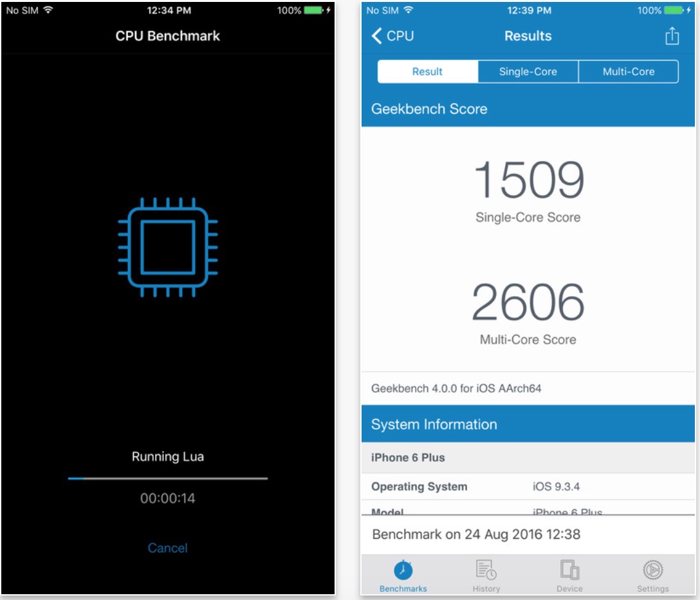This screenshot has width=700, height=600.
Task: Cancel the running CPU benchmark
Action: tap(167, 548)
